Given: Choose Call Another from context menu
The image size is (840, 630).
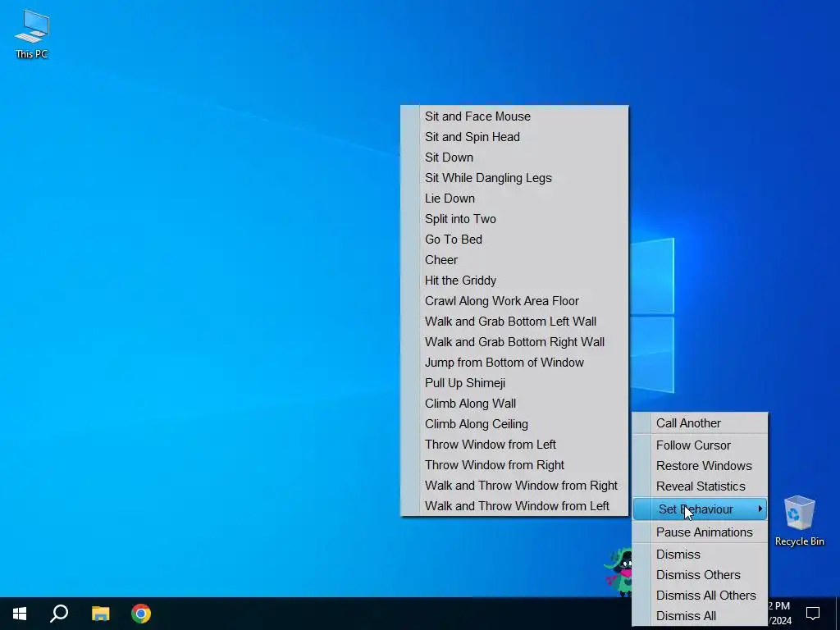Looking at the screenshot, I should [701, 423].
